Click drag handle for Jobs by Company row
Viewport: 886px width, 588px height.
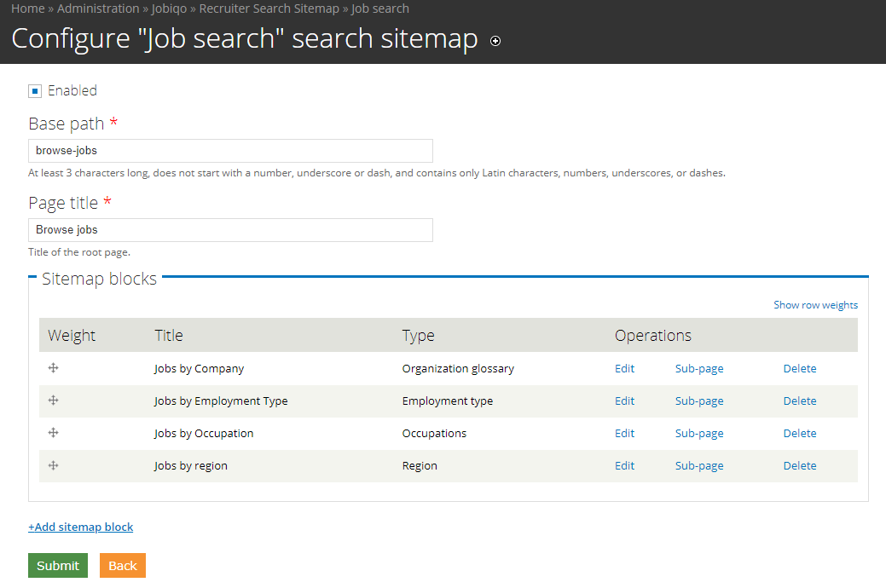point(53,368)
